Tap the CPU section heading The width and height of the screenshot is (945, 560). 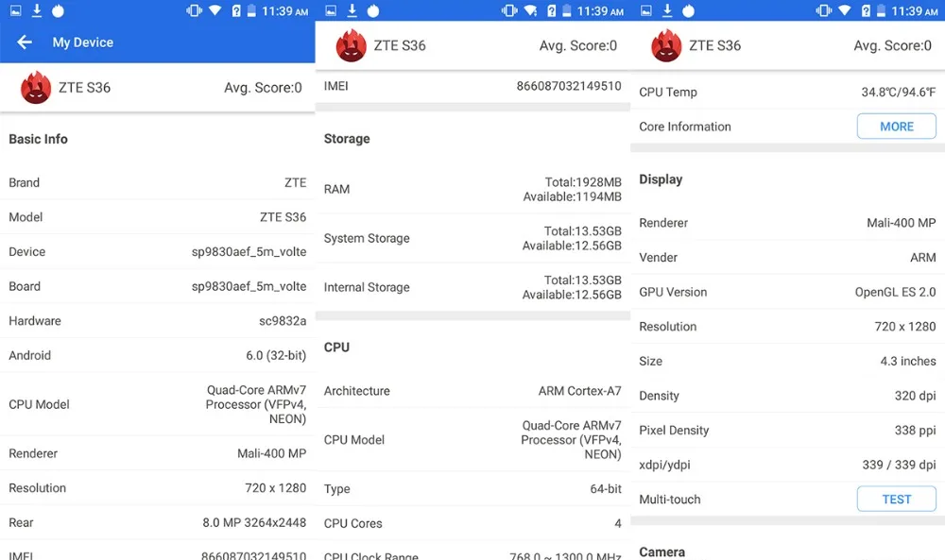coord(336,348)
